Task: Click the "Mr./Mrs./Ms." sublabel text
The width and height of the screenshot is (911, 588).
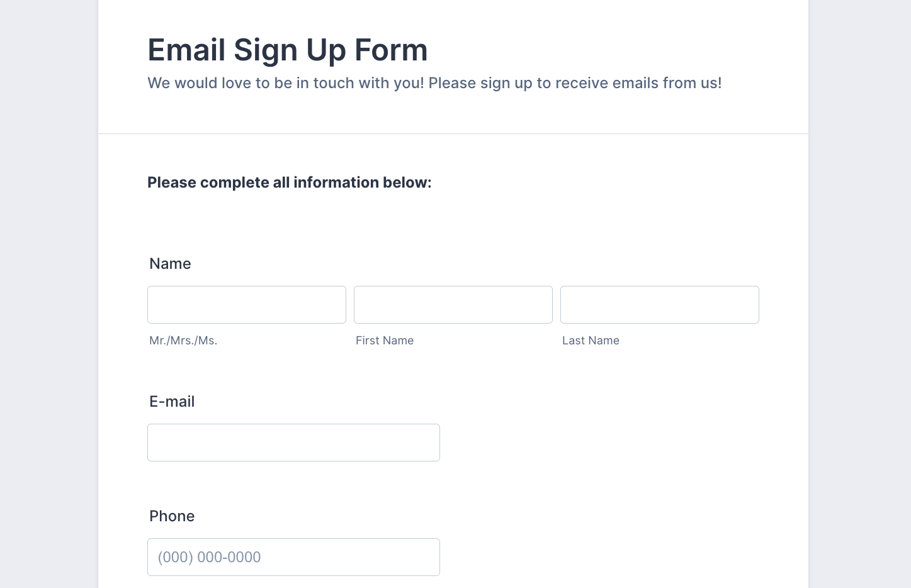Action: click(183, 341)
